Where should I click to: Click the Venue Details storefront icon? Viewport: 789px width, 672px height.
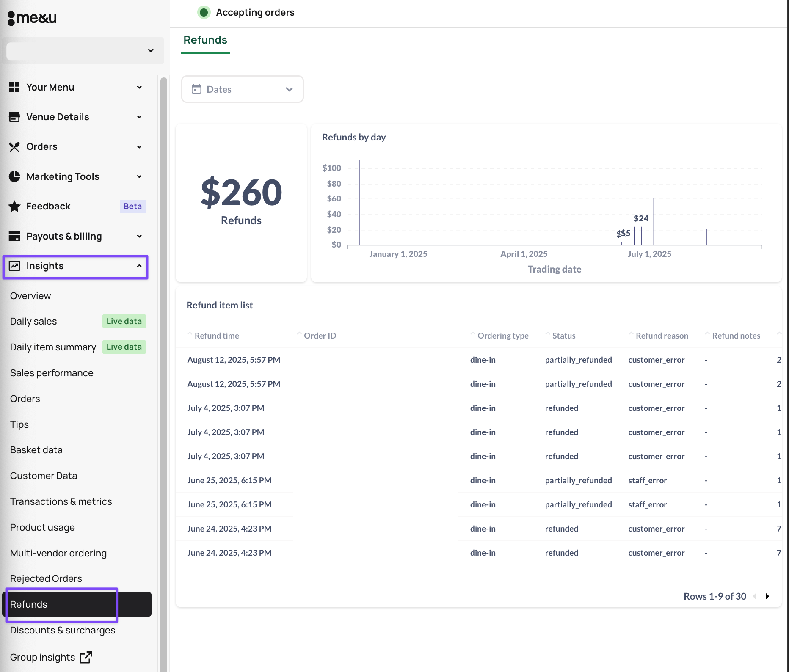(x=14, y=117)
